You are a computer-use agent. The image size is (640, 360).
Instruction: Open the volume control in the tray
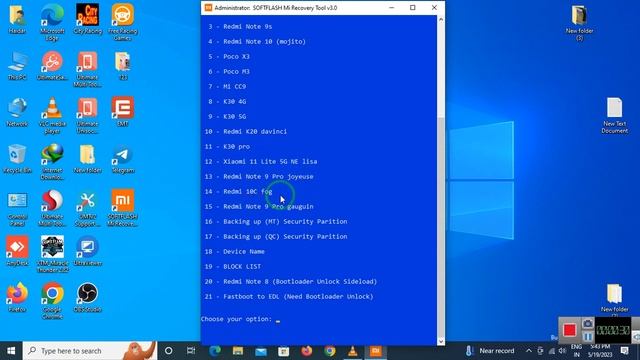562,351
